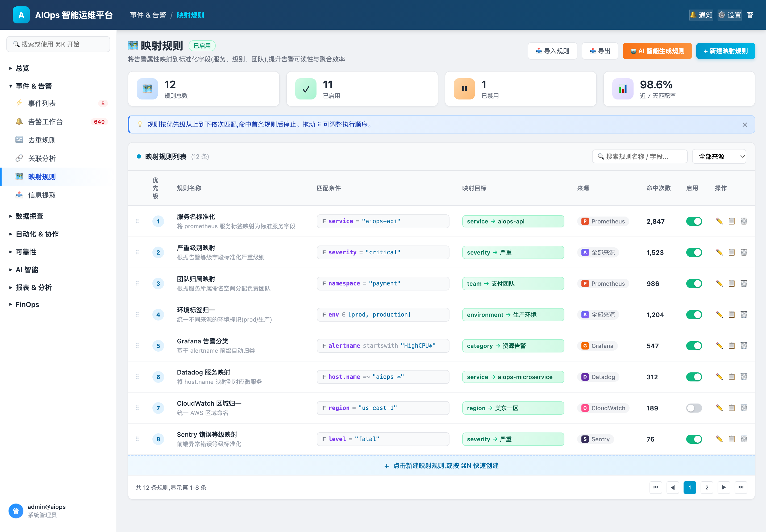Open 事件列表 in the sidebar
Image resolution: width=766 pixels, height=532 pixels.
58,103
